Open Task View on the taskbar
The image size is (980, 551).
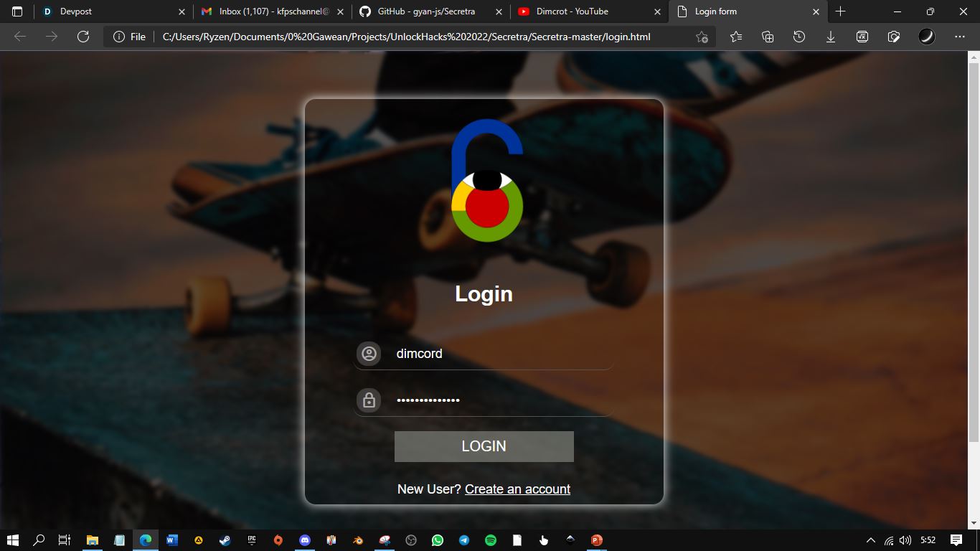[x=65, y=540]
